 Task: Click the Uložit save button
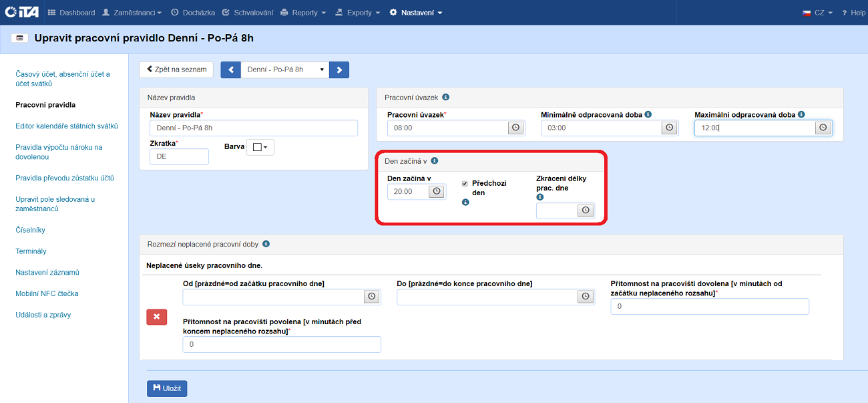(x=167, y=388)
